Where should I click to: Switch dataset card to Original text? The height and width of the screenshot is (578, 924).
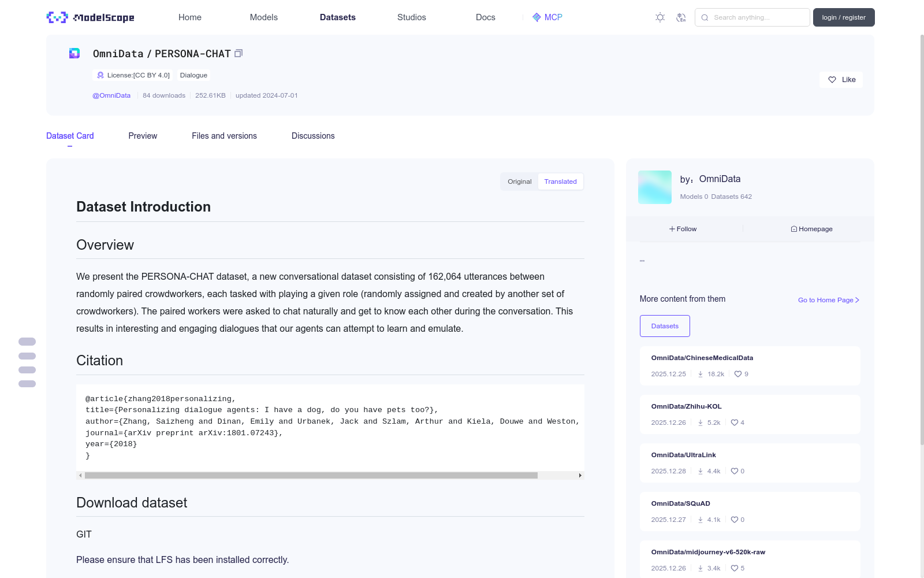[519, 181]
